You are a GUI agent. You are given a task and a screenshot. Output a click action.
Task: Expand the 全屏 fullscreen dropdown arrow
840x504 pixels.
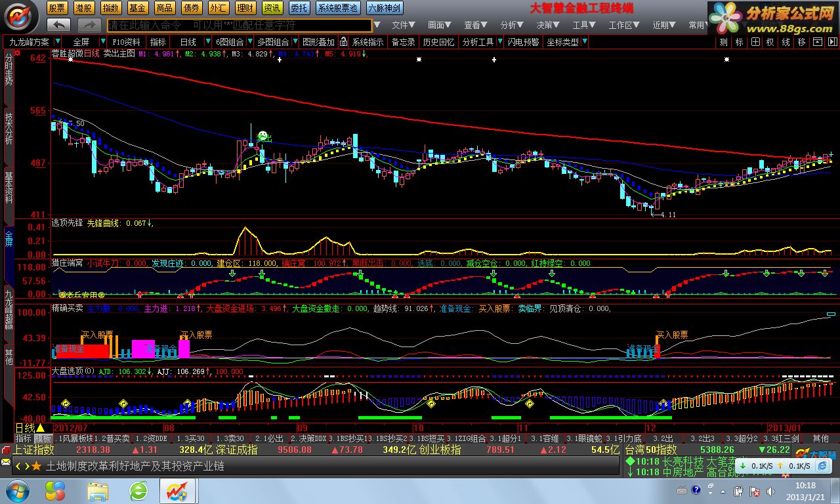102,41
